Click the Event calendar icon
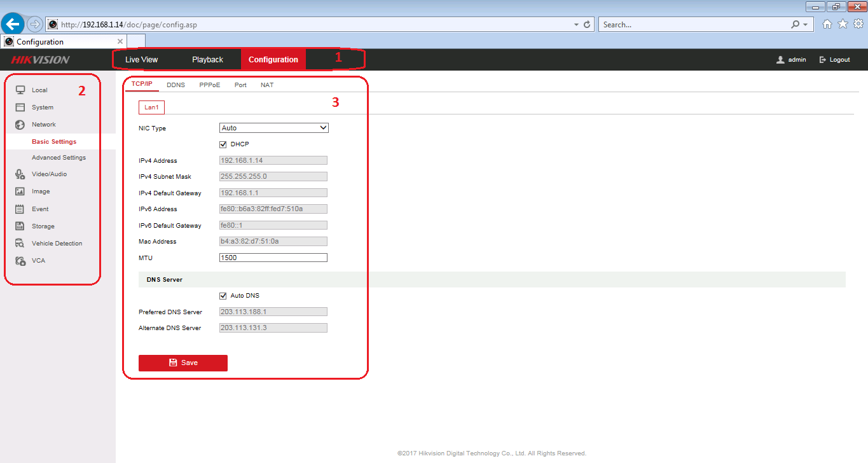868x463 pixels. point(20,209)
